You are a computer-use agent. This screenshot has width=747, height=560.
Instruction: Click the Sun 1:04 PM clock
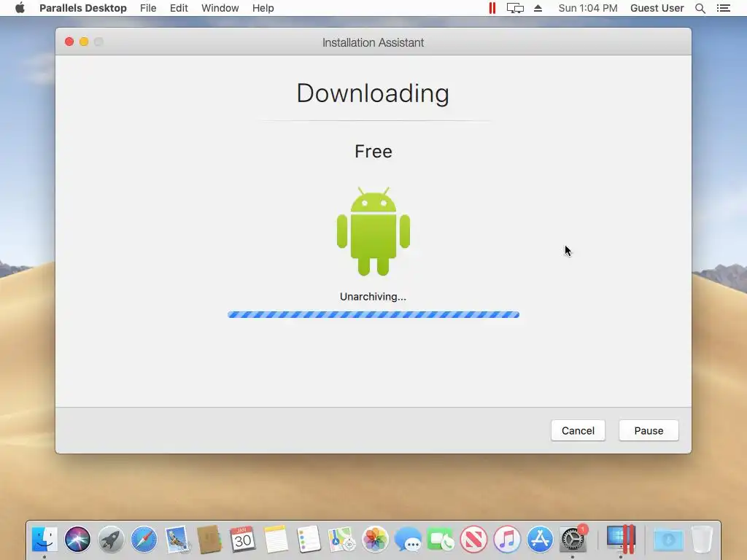[x=588, y=8]
